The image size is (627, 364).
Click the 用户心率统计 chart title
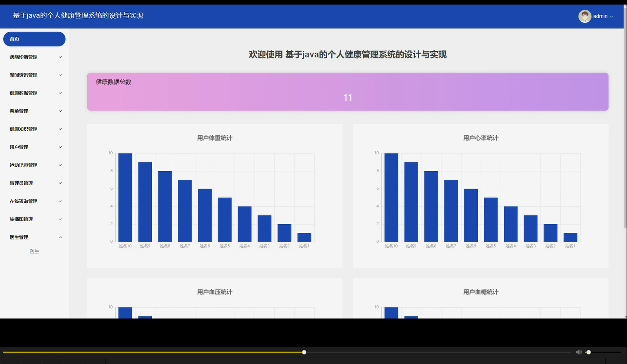481,138
